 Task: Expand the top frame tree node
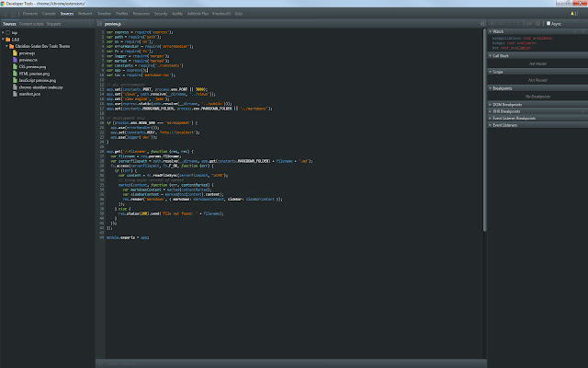(x=3, y=33)
